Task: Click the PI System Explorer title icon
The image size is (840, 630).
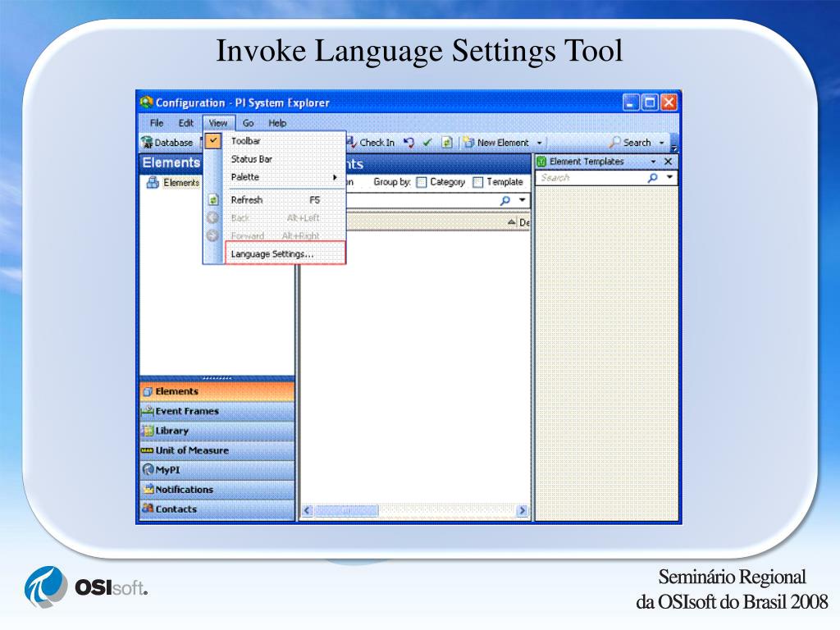Action: 146,102
